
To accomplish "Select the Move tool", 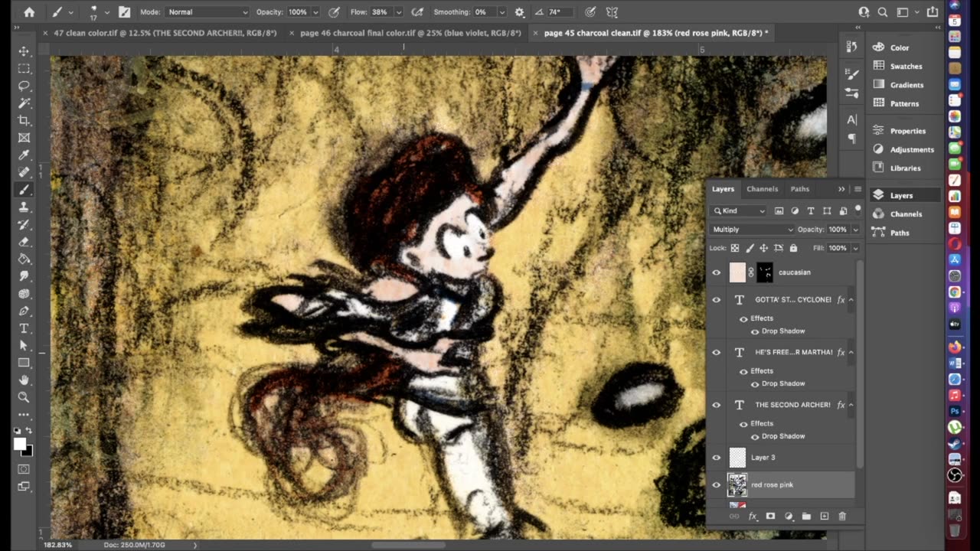I will (24, 51).
